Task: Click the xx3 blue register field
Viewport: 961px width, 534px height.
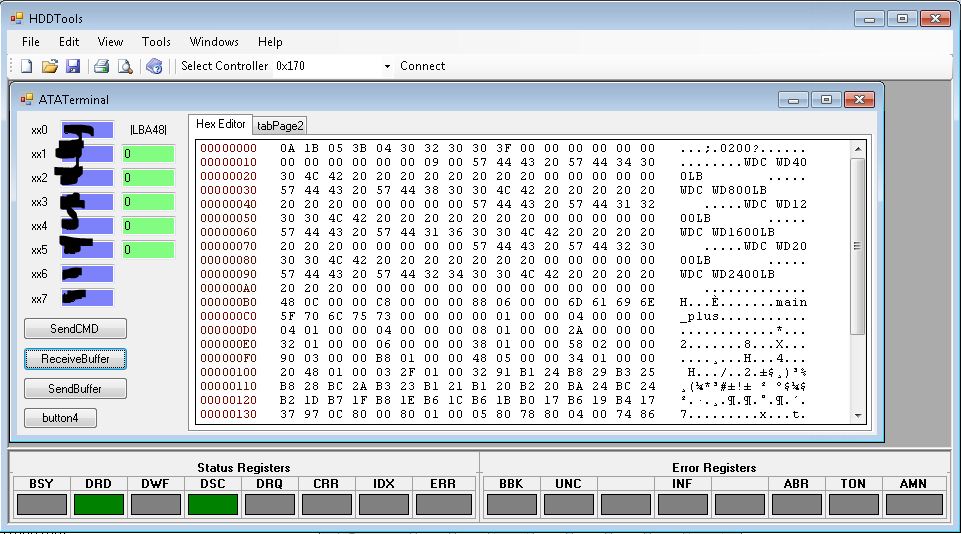Action: point(87,202)
